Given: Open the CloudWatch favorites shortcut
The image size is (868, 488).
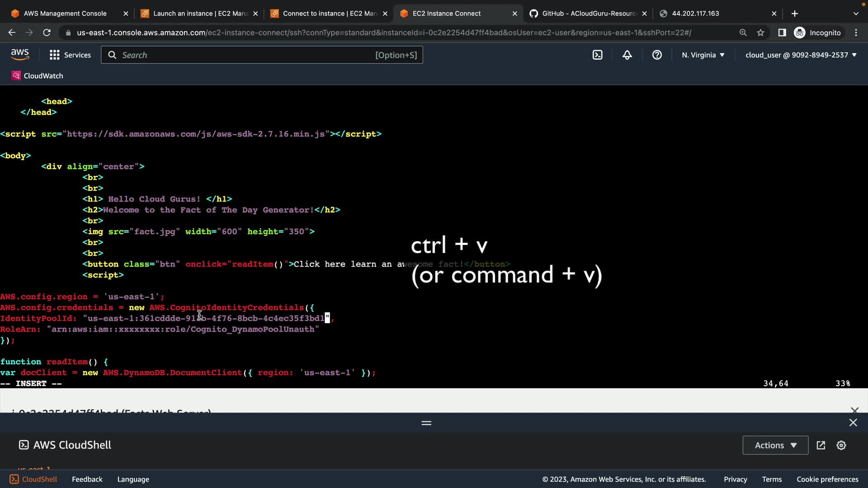Looking at the screenshot, I should coord(38,75).
